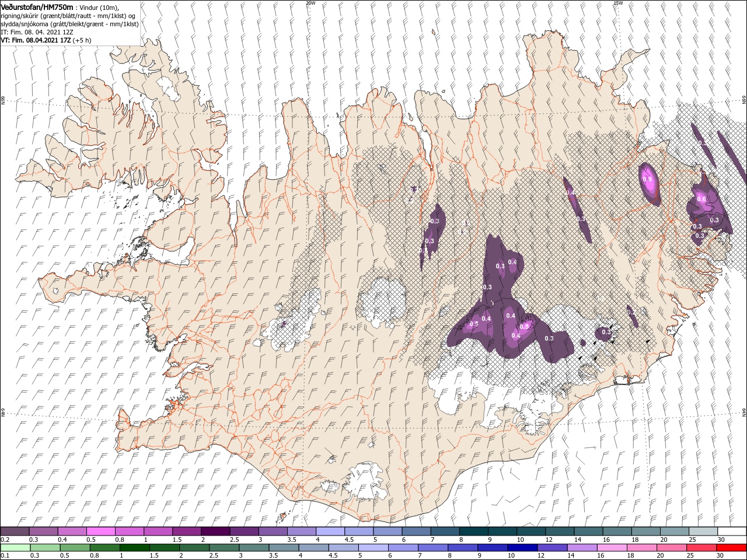Click the 'Vindur (10m)' text in the header
747x560 pixels.
tap(99, 7)
